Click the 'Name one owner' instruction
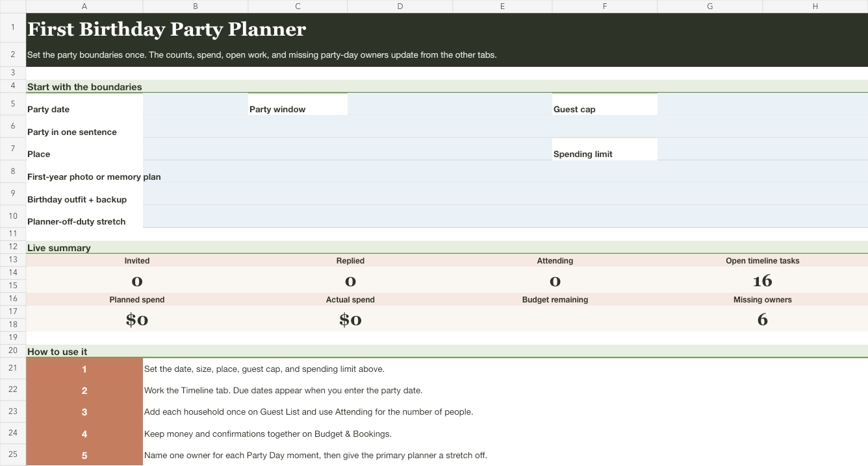Viewport: 868px width, 466px height. point(316,455)
